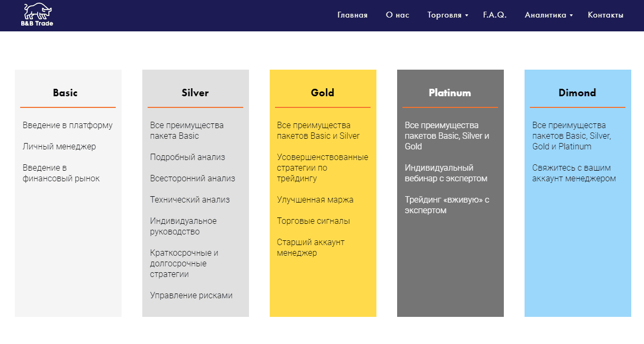Select the Dimond package heading

click(577, 93)
